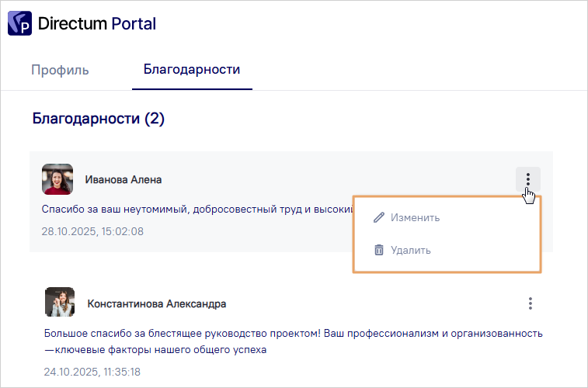The width and height of the screenshot is (588, 388).
Task: Click the trash bin icon next to Удалить
Action: [x=379, y=250]
